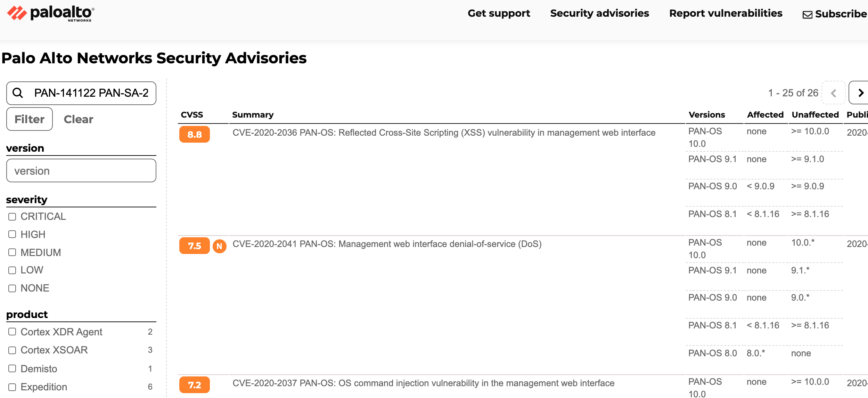The width and height of the screenshot is (868, 398).
Task: Open Security advisories menu item
Action: (x=599, y=13)
